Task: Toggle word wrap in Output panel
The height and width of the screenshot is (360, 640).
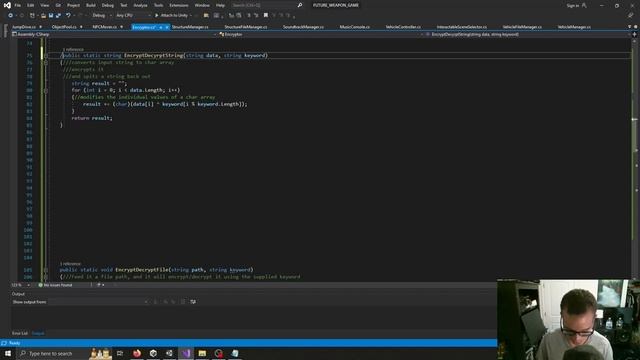Action: tap(193, 302)
